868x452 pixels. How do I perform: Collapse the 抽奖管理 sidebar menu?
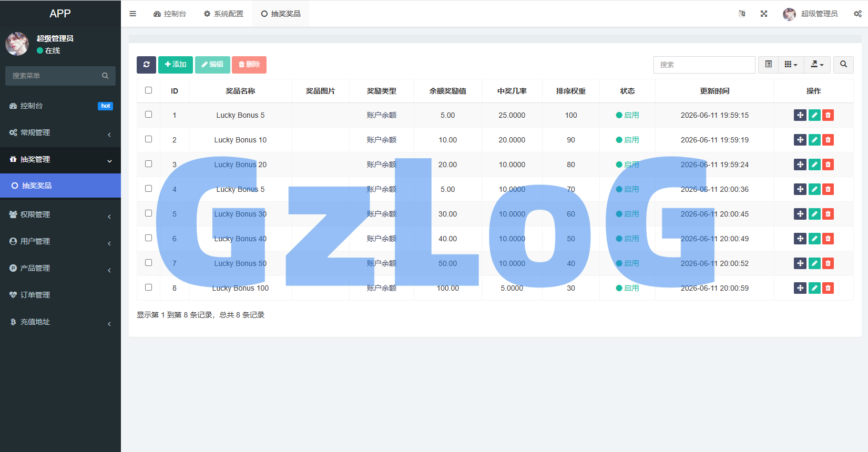point(60,160)
